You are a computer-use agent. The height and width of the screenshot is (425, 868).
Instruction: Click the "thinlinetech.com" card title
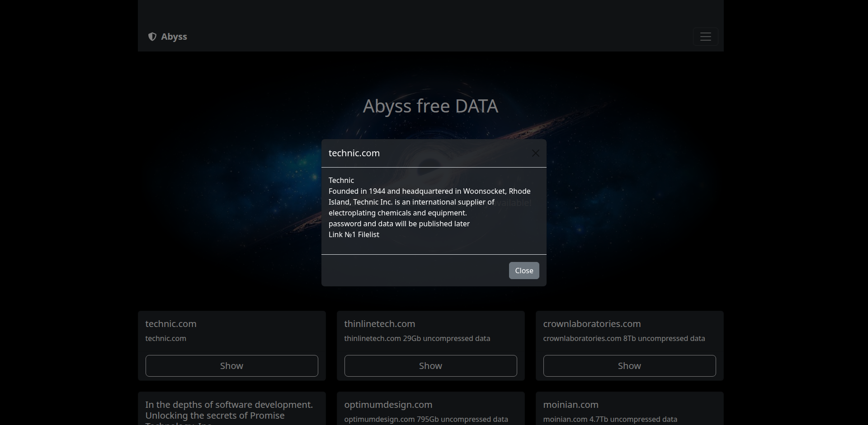(380, 324)
